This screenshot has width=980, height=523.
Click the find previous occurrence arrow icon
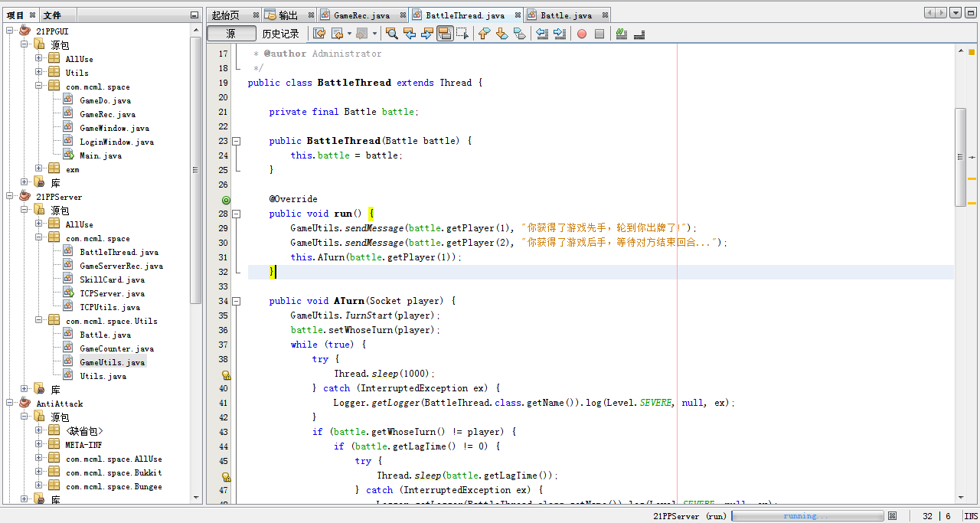click(x=410, y=34)
